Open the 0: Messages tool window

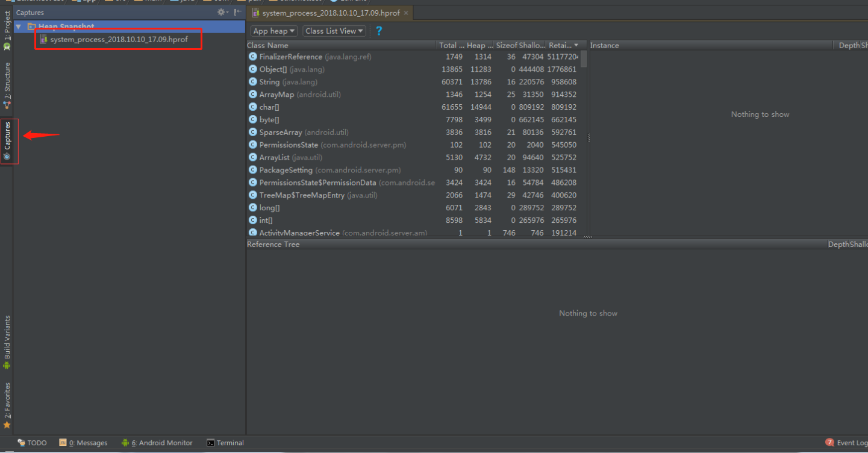click(x=84, y=443)
